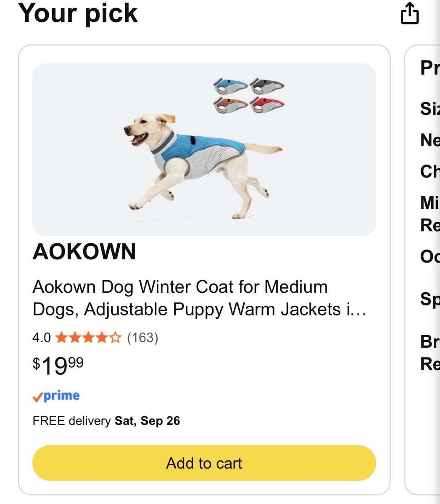Click the $19.99 price
This screenshot has width=440, height=504.
click(58, 365)
